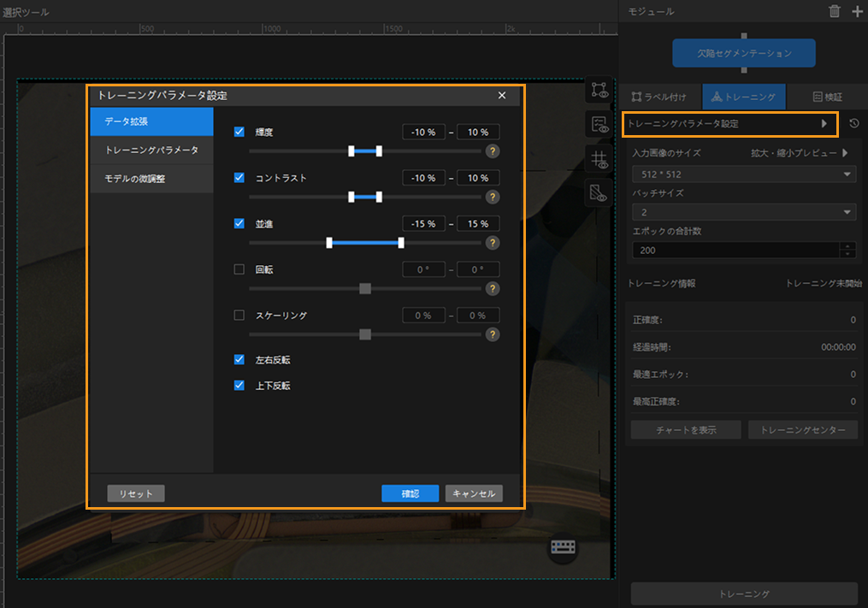Image resolution: width=868 pixels, height=608 pixels.
Task: Select the モデルの微調整 side tab
Action: (x=151, y=179)
